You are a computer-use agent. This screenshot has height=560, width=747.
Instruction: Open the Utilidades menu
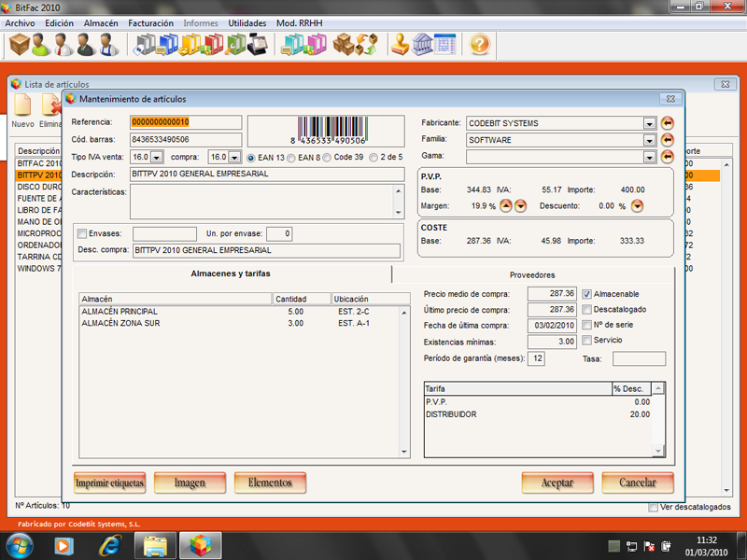tap(247, 22)
